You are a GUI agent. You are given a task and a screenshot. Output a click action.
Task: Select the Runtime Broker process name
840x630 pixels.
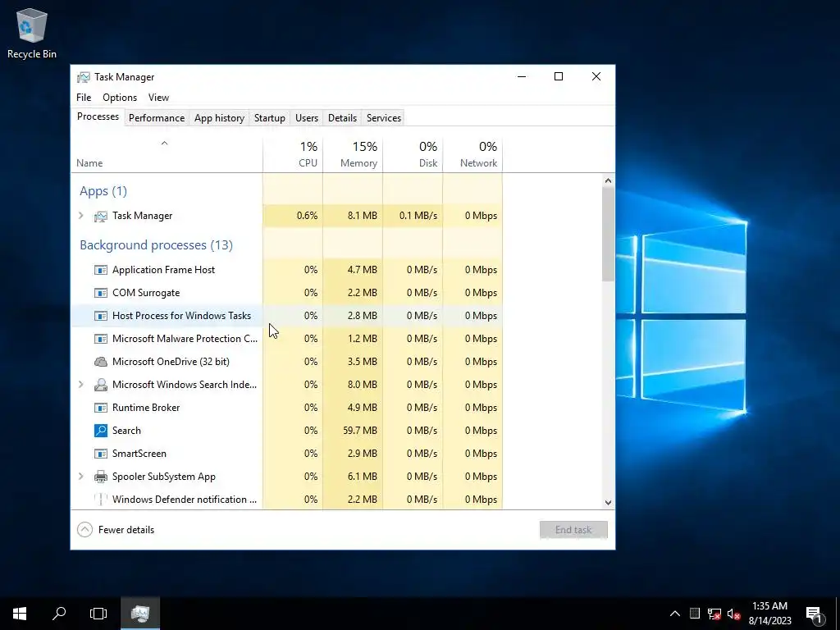coord(146,408)
